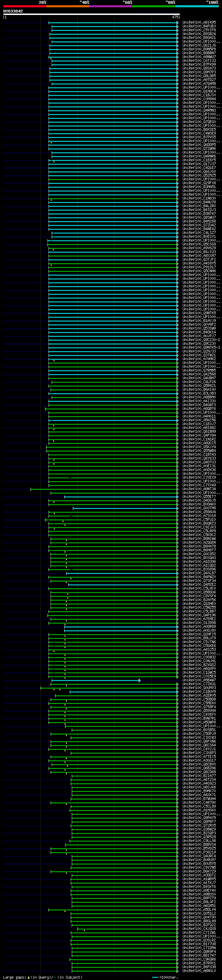
Task: Click the cyan alignment bar for UniRef100_A0DR89
Action: click(121, 627)
